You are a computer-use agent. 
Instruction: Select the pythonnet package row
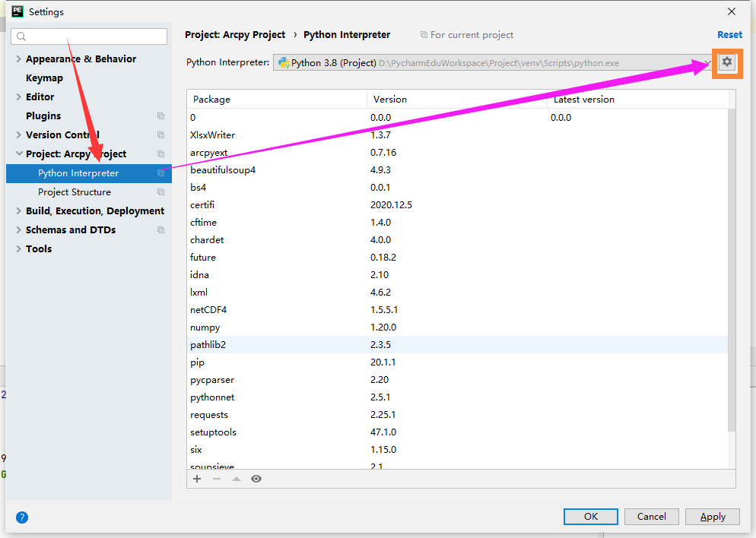pyautogui.click(x=457, y=397)
